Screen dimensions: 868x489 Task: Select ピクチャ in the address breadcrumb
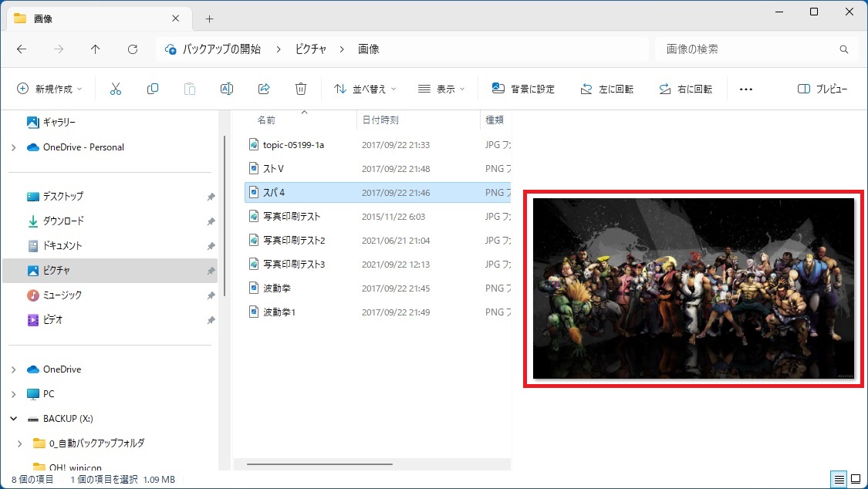(x=310, y=49)
